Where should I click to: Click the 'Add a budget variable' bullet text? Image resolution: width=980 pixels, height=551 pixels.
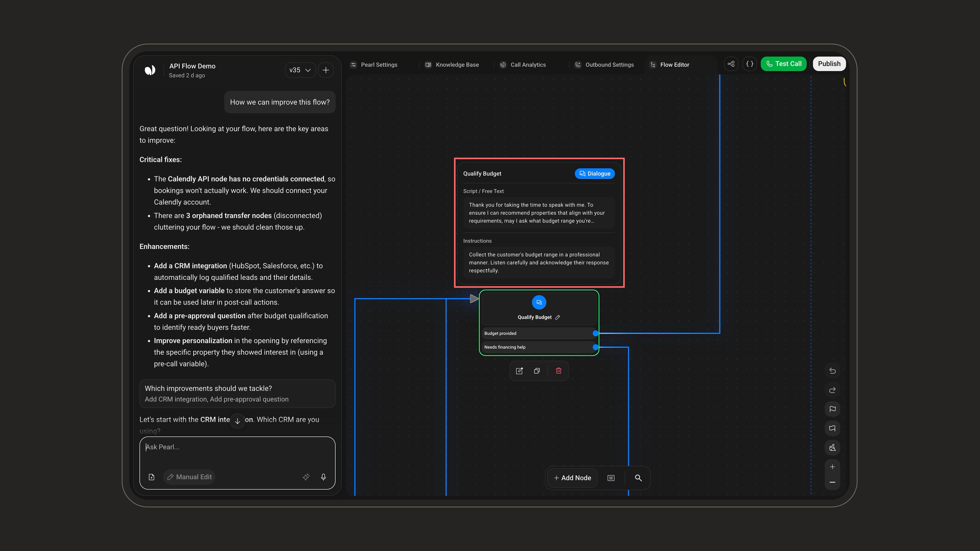coord(189,291)
